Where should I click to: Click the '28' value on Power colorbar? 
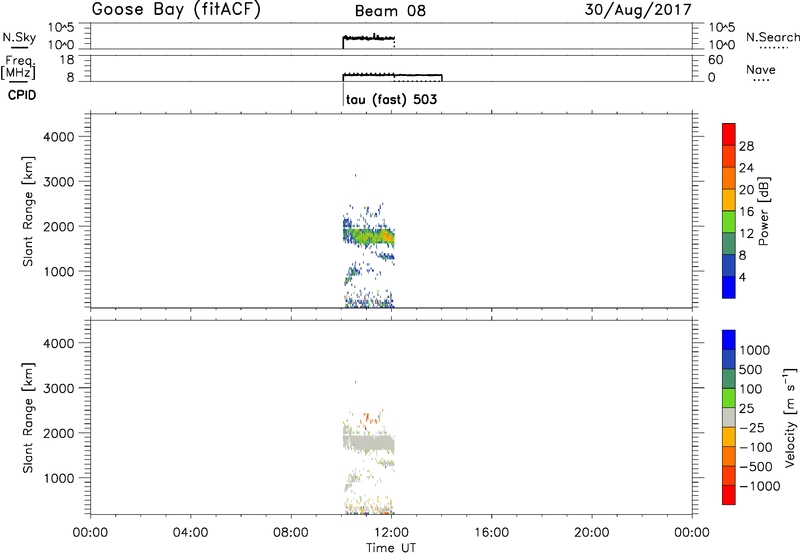[746, 146]
